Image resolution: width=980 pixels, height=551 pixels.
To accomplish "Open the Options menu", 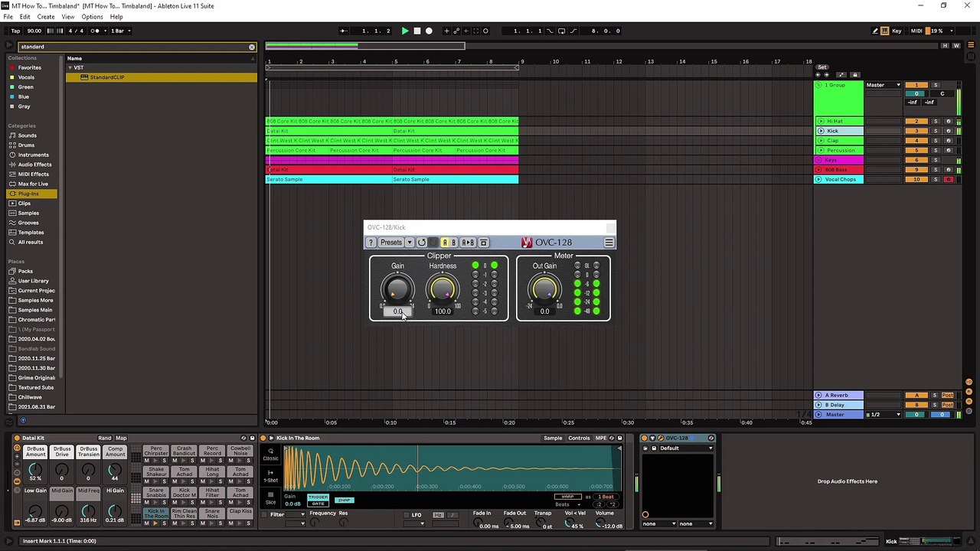I will [x=92, y=17].
